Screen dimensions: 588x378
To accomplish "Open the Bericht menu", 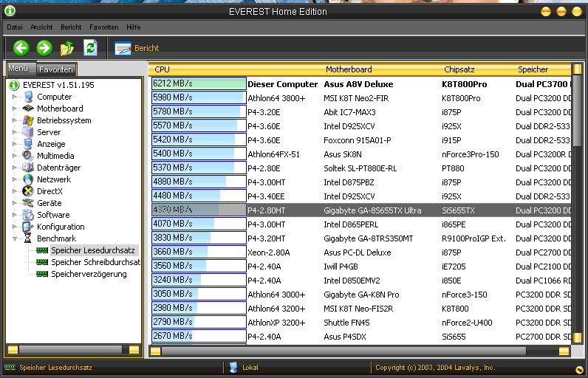I will click(x=71, y=27).
